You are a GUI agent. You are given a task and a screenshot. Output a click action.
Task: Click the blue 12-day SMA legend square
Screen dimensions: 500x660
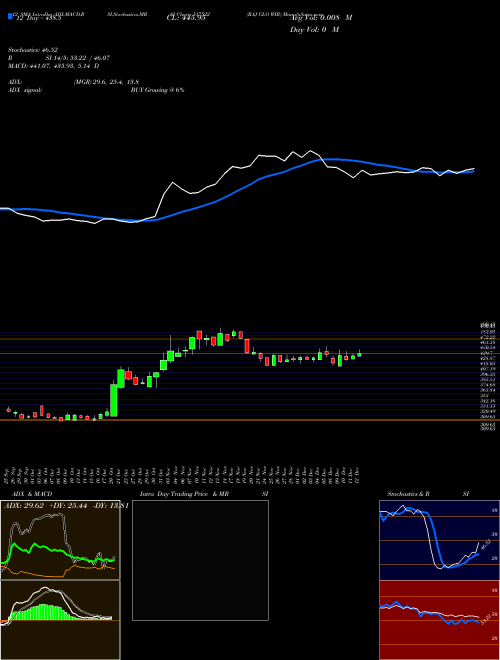[10, 16]
